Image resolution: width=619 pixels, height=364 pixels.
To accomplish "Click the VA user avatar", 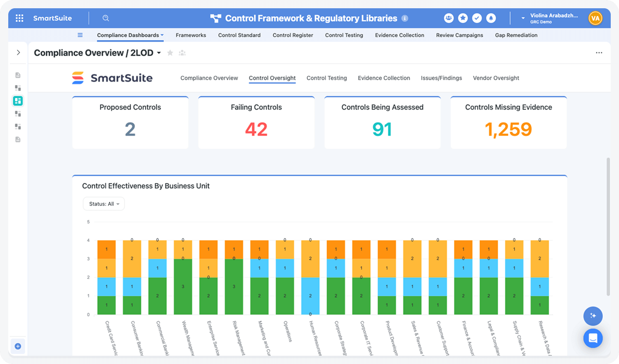I will (x=595, y=18).
